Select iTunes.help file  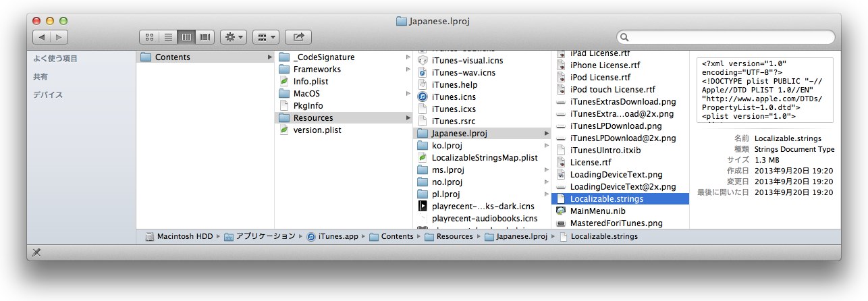(482, 85)
